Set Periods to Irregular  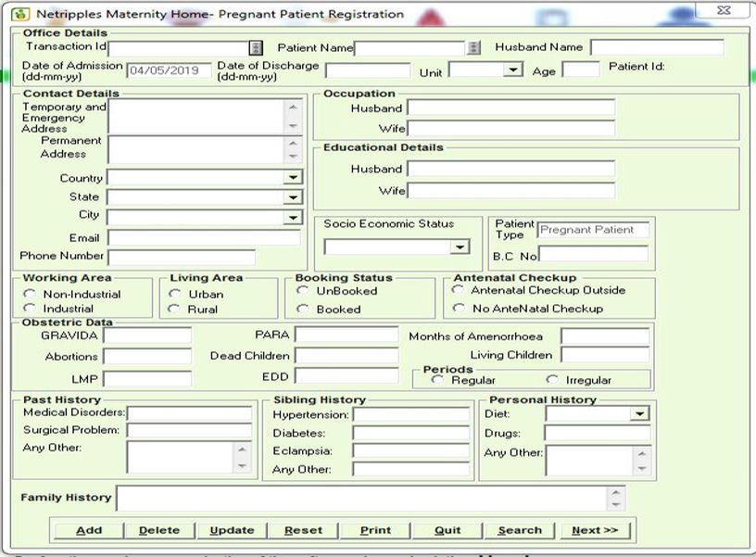552,380
